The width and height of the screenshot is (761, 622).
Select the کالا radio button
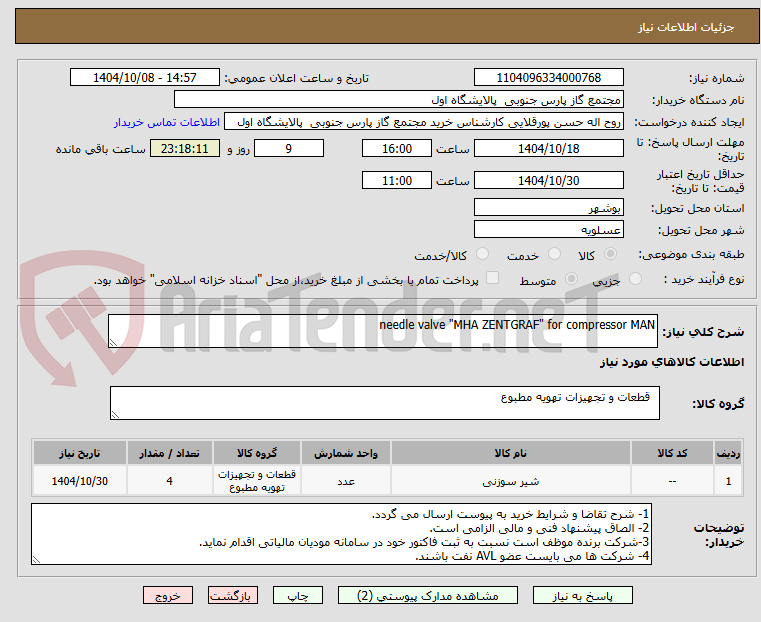(611, 254)
